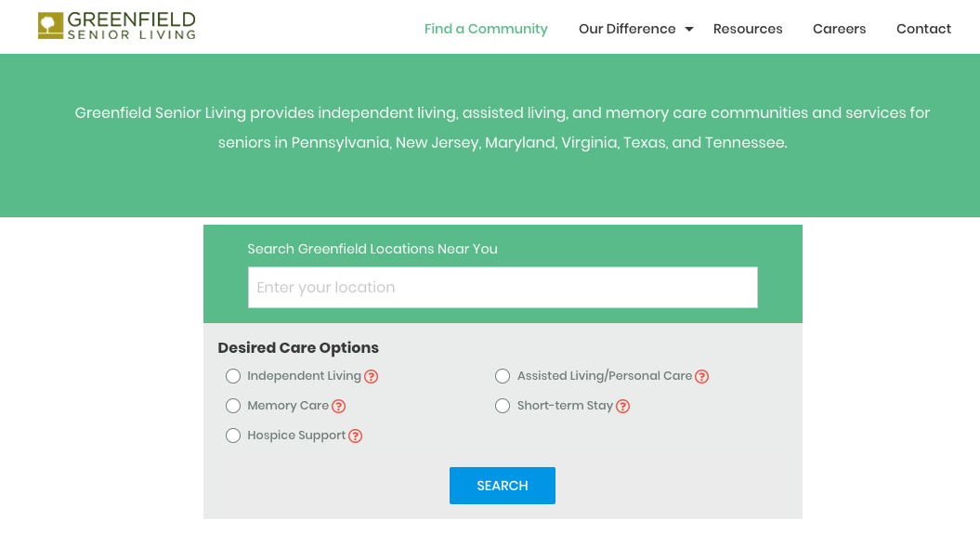Open help icon next to Assisted Living/Personal Care
The height and width of the screenshot is (546, 980).
702,377
